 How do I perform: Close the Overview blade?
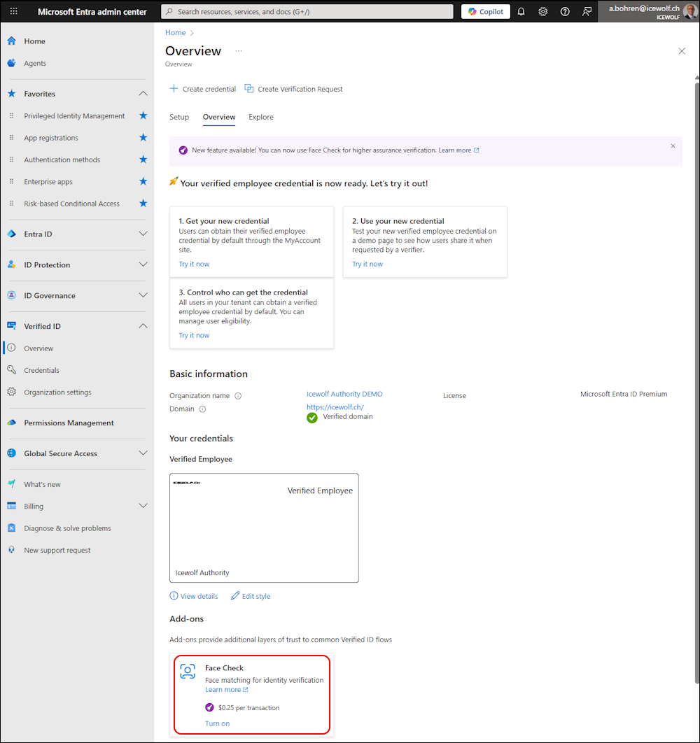[682, 50]
